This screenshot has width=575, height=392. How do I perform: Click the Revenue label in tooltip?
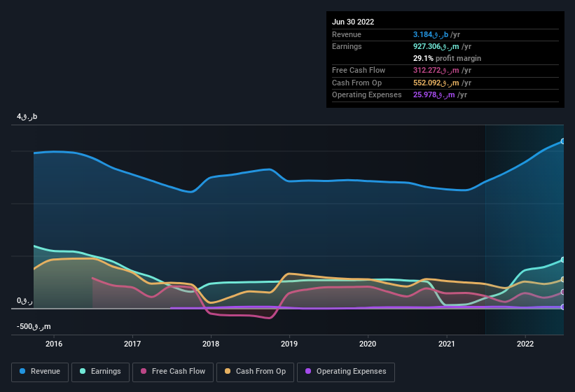[347, 34]
